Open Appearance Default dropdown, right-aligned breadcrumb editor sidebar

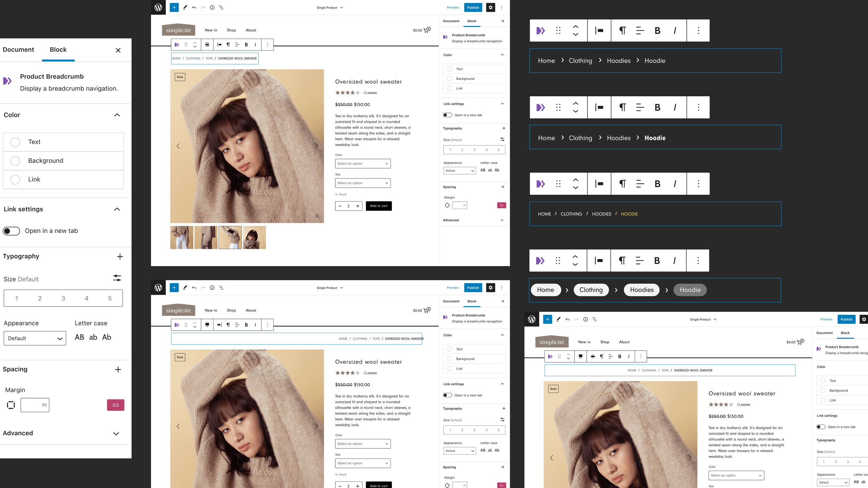tap(459, 451)
